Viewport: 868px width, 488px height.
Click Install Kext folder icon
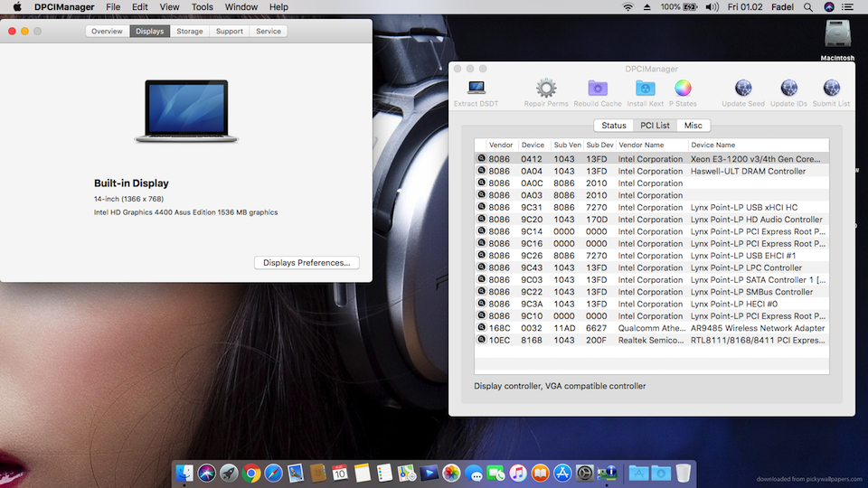tap(645, 88)
